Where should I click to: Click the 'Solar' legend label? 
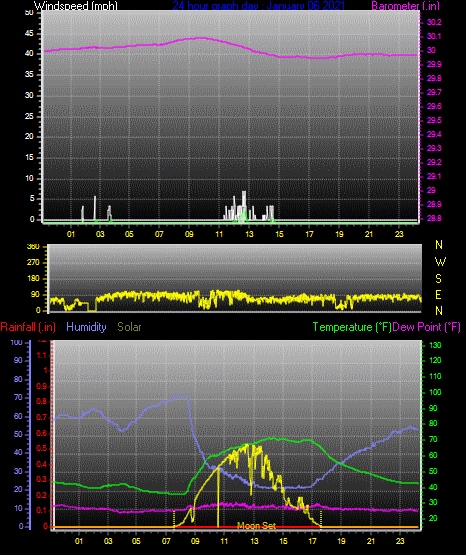click(129, 327)
